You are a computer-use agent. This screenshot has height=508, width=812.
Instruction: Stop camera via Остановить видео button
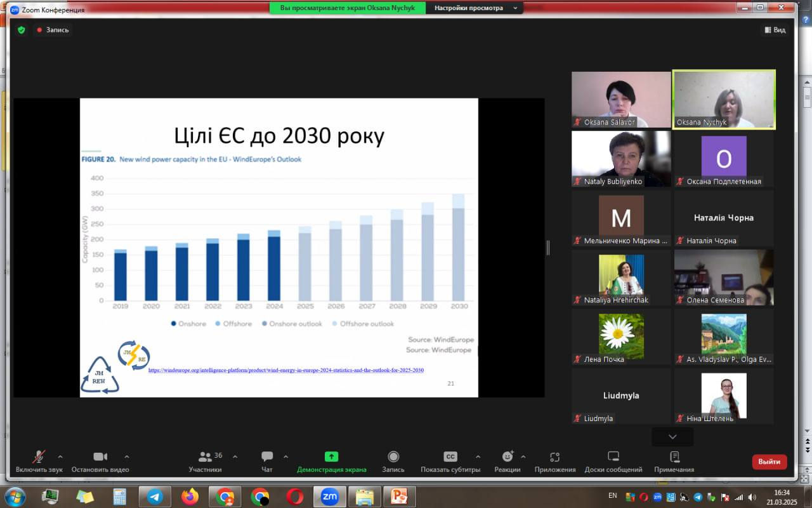point(100,462)
